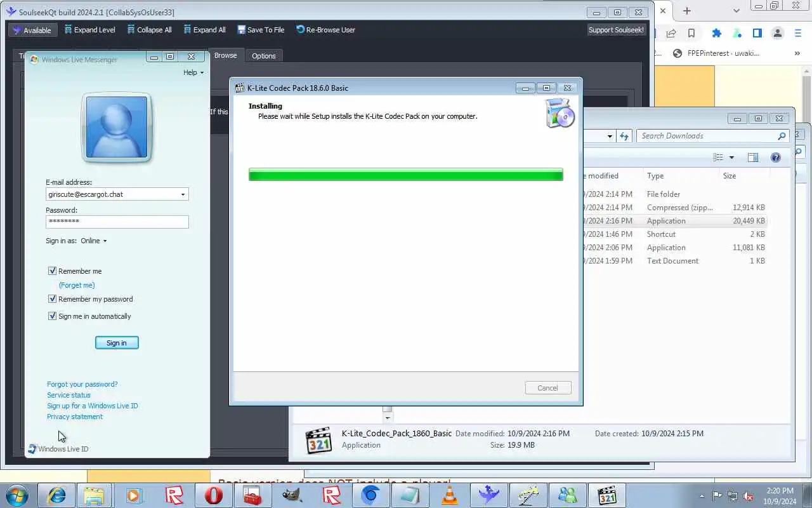The height and width of the screenshot is (508, 812).
Task: Click the Save To File toolbar button in Soulseek
Action: [261, 30]
